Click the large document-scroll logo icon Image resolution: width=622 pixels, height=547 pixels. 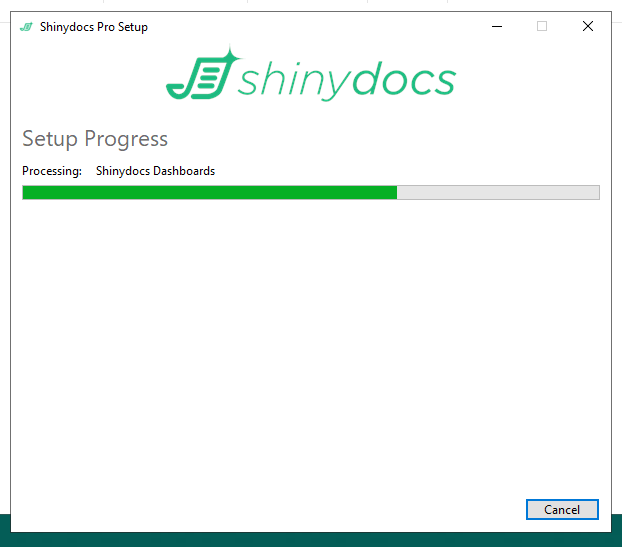pos(195,80)
